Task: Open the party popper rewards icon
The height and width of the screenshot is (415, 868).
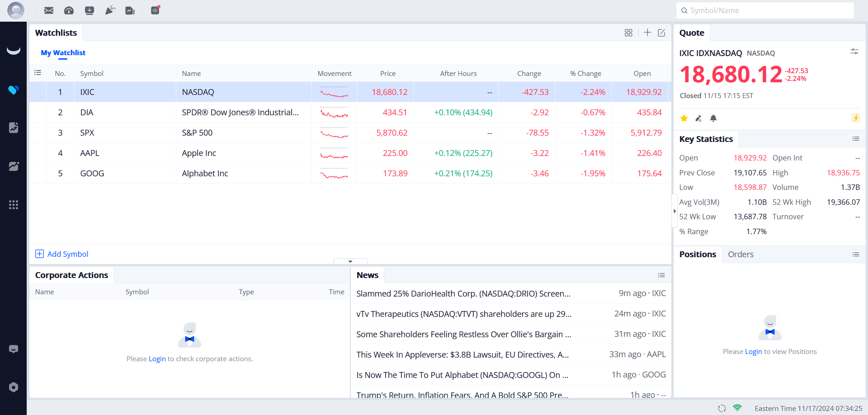Action: pyautogui.click(x=110, y=10)
